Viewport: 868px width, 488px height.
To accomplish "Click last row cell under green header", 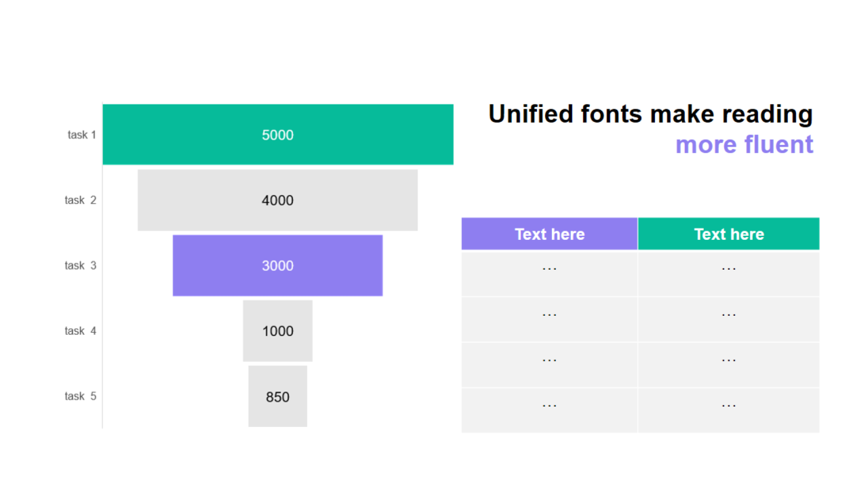I will point(728,410).
